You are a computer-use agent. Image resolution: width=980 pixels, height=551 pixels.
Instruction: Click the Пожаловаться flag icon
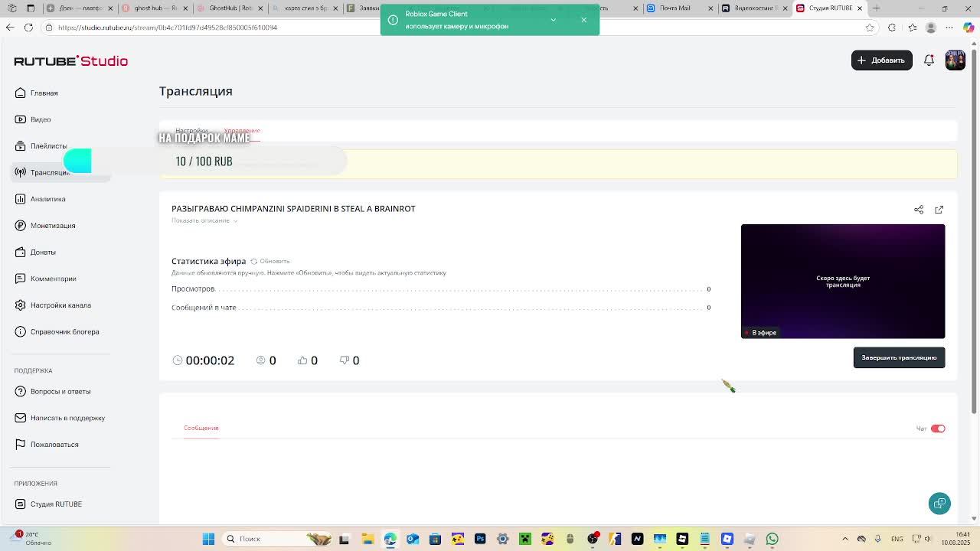21,445
